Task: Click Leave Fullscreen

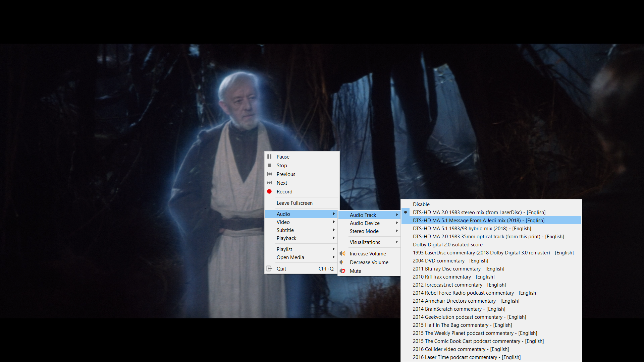Action: [x=301, y=203]
